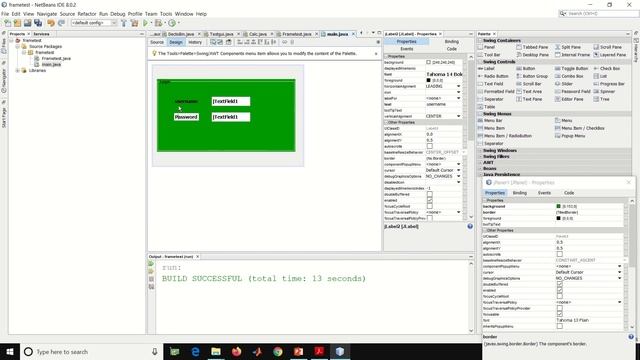Click the Save All toolbar icon
640x360 pixels.
[x=38, y=23]
